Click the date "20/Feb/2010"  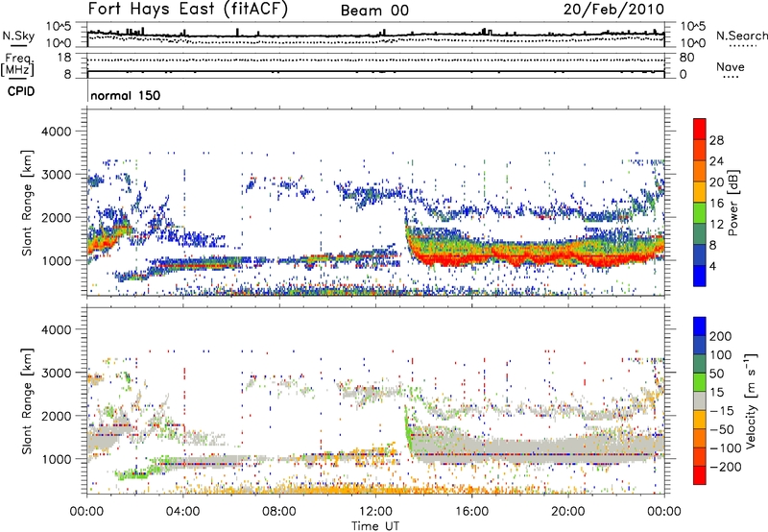tap(613, 10)
